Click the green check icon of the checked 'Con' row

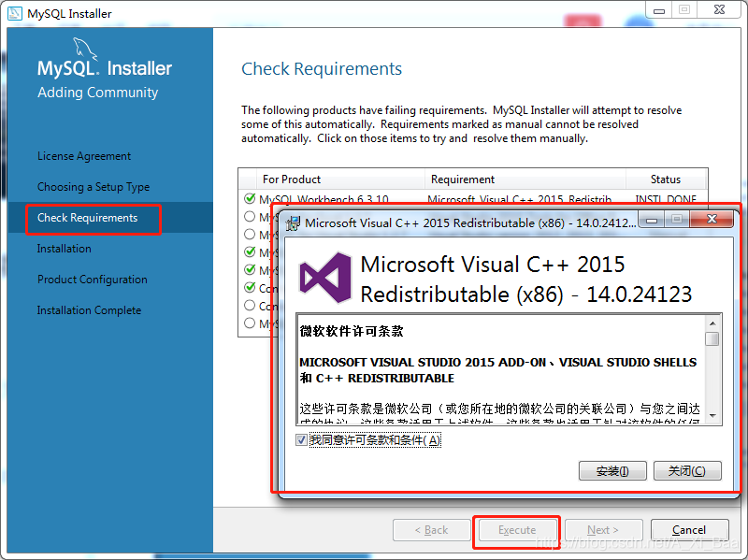tap(250, 287)
